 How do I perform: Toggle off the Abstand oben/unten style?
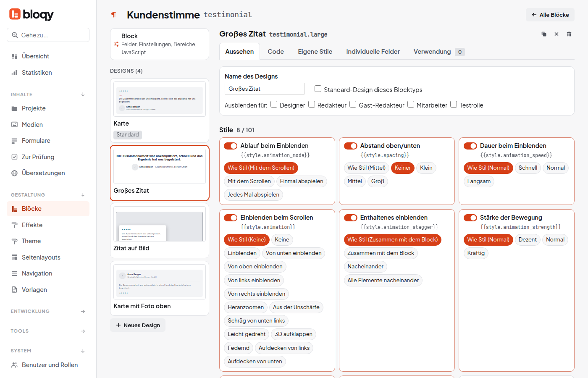coord(350,146)
